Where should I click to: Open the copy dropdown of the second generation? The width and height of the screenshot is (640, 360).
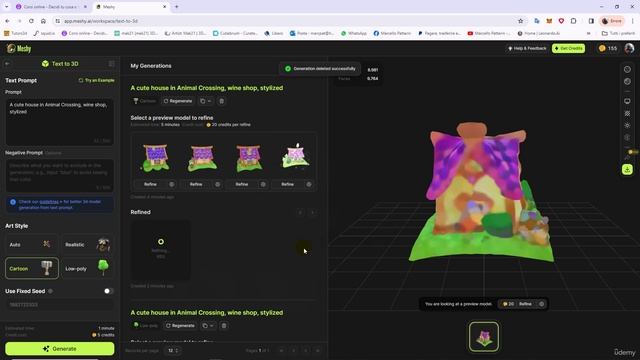(x=208, y=326)
